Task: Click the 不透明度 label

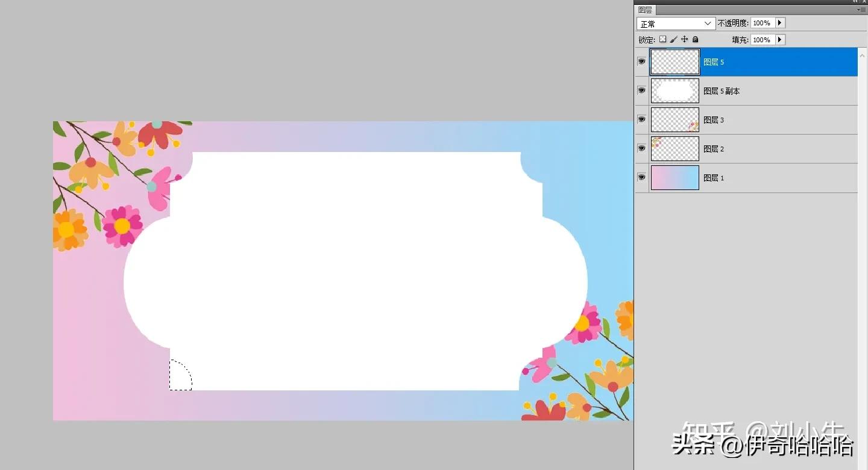Action: pos(733,23)
